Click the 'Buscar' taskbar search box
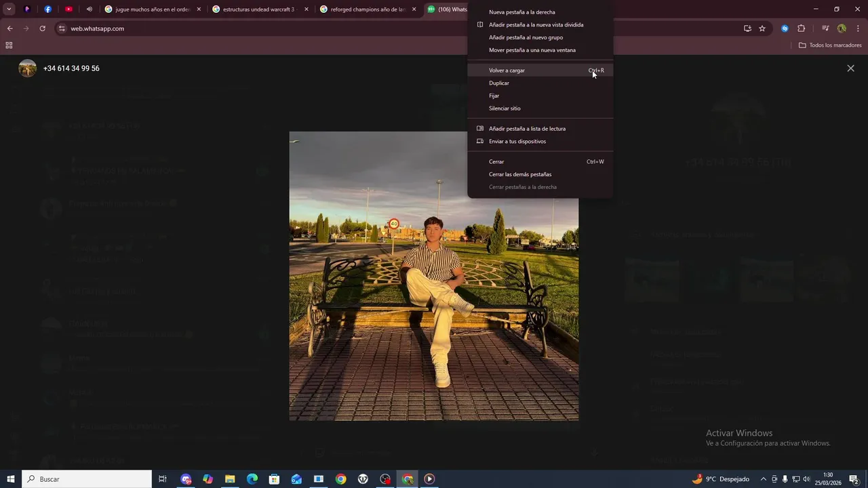This screenshot has height=488, width=868. [x=87, y=479]
